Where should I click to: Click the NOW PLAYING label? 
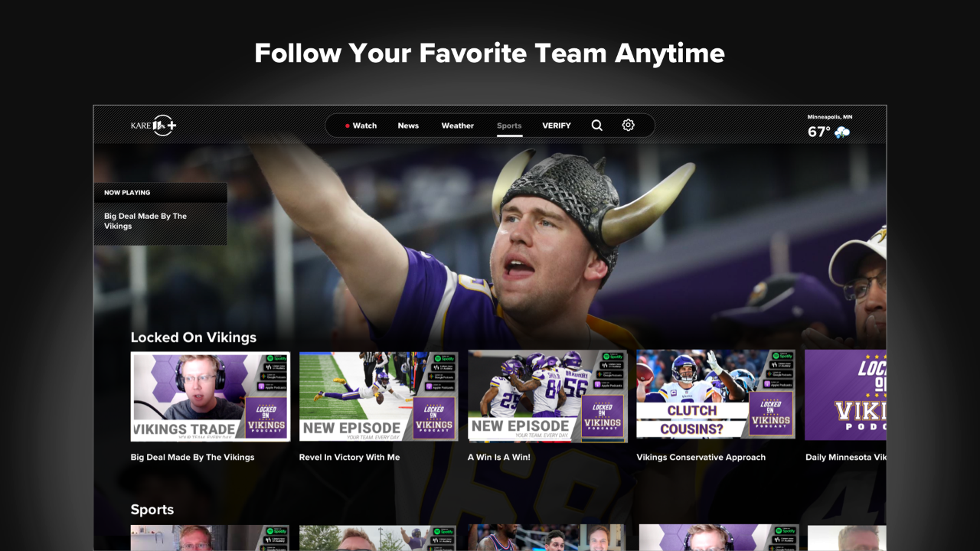pos(127,193)
